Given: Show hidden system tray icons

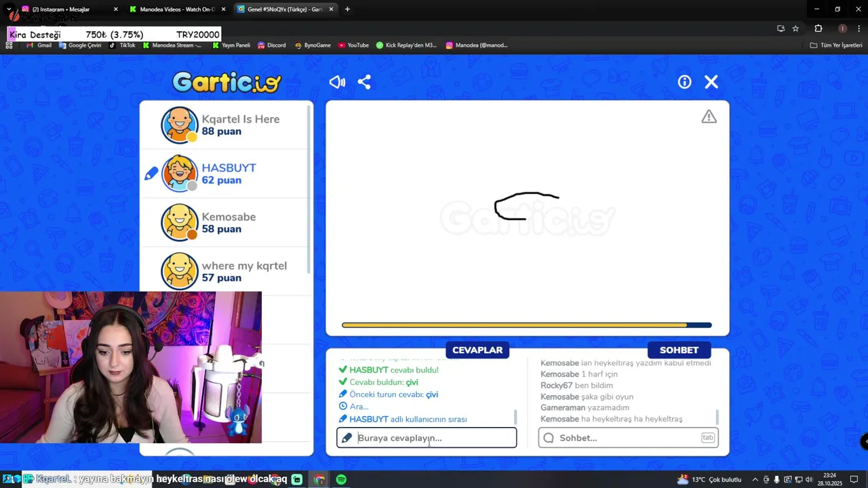Looking at the screenshot, I should (755, 479).
